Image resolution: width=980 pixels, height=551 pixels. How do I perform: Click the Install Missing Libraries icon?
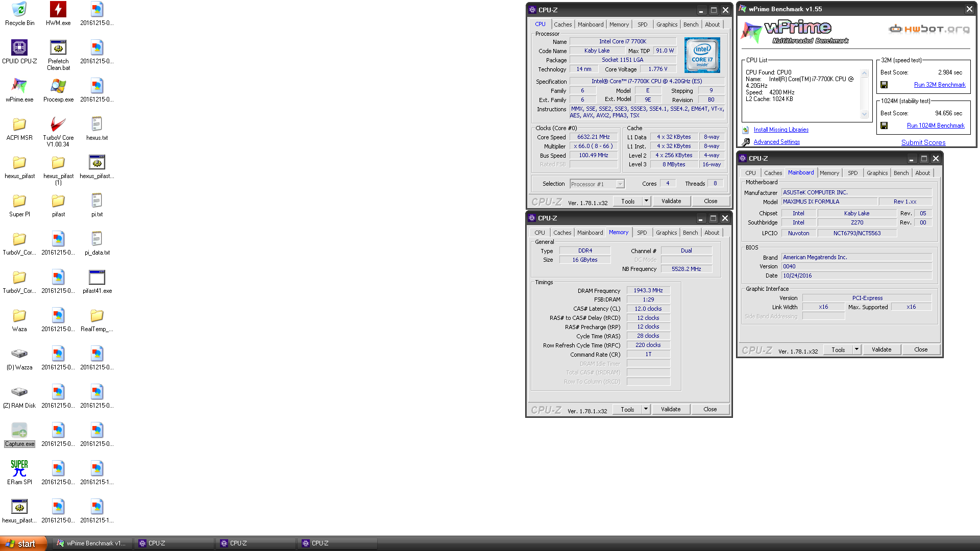[746, 130]
